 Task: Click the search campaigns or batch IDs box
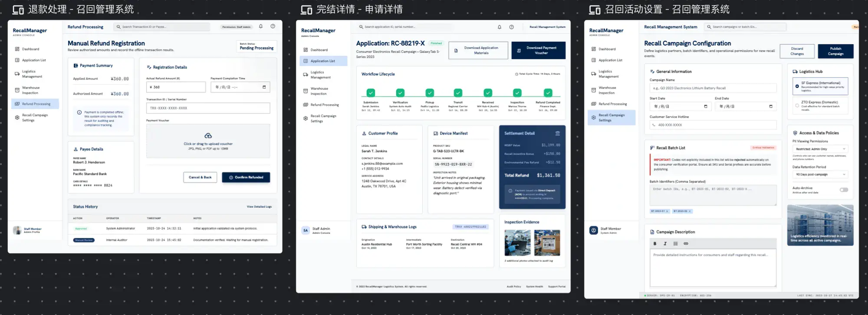745,27
